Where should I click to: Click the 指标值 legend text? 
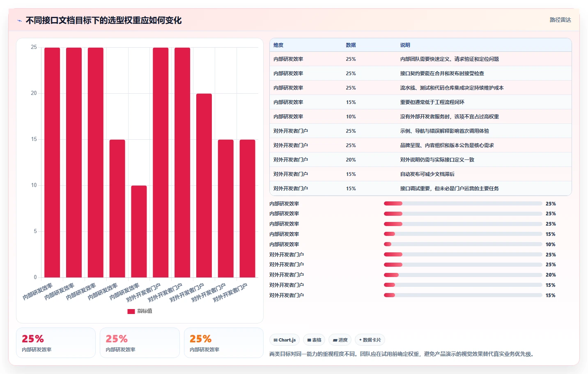tap(145, 311)
